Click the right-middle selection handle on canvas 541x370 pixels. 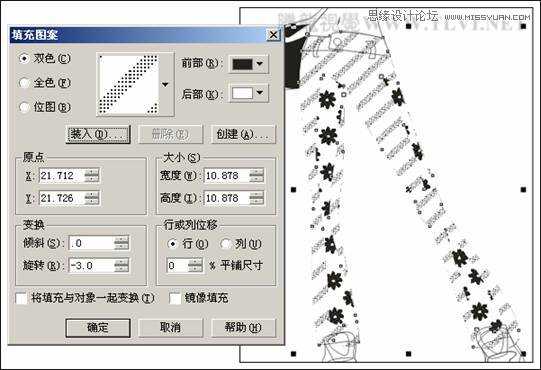tap(523, 189)
